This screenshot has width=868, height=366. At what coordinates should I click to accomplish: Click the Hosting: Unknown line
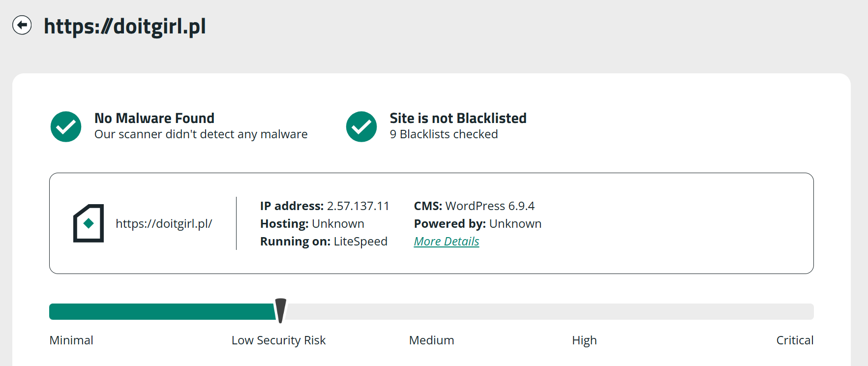click(x=312, y=224)
